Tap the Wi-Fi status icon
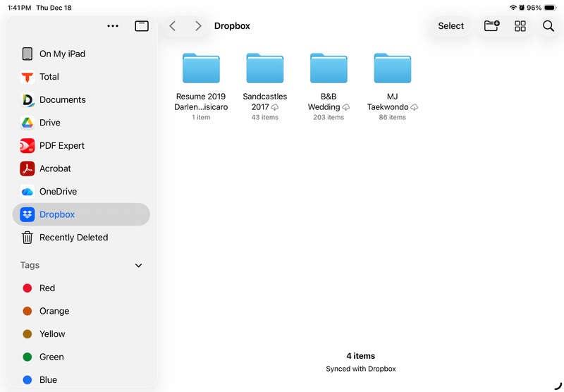564x392 pixels. [513, 8]
